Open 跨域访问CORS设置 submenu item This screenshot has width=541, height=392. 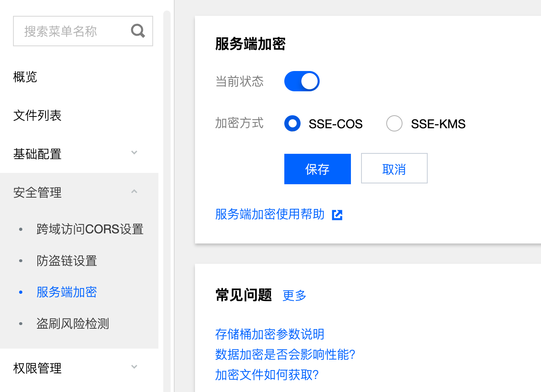(90, 229)
